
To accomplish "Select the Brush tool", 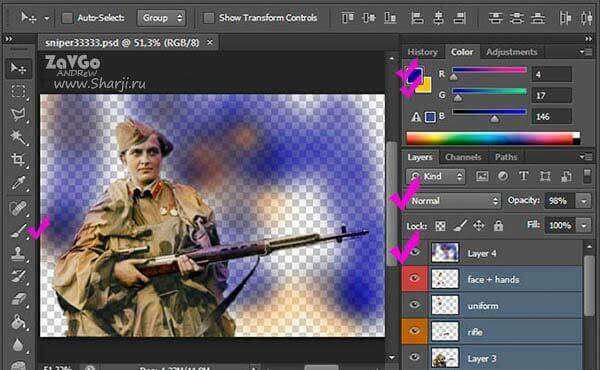I will click(18, 231).
